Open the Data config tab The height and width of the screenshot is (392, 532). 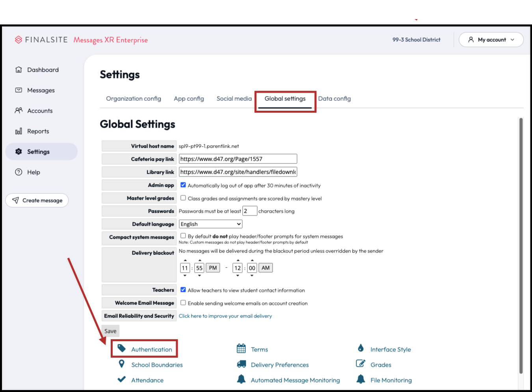point(334,98)
